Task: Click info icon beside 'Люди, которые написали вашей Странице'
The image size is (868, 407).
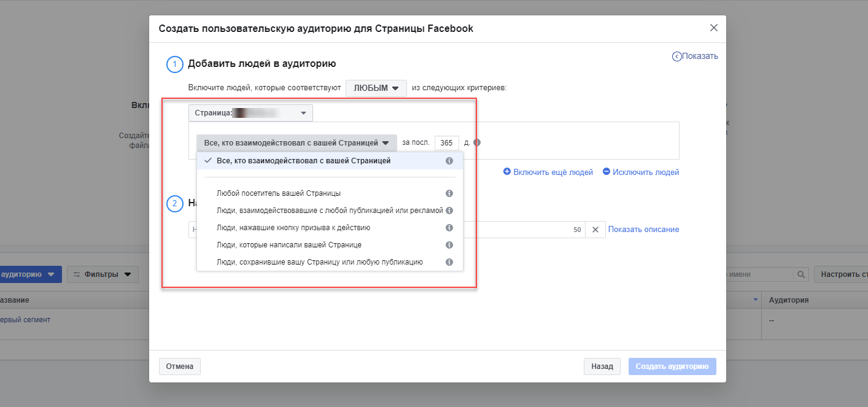Action: (x=449, y=245)
